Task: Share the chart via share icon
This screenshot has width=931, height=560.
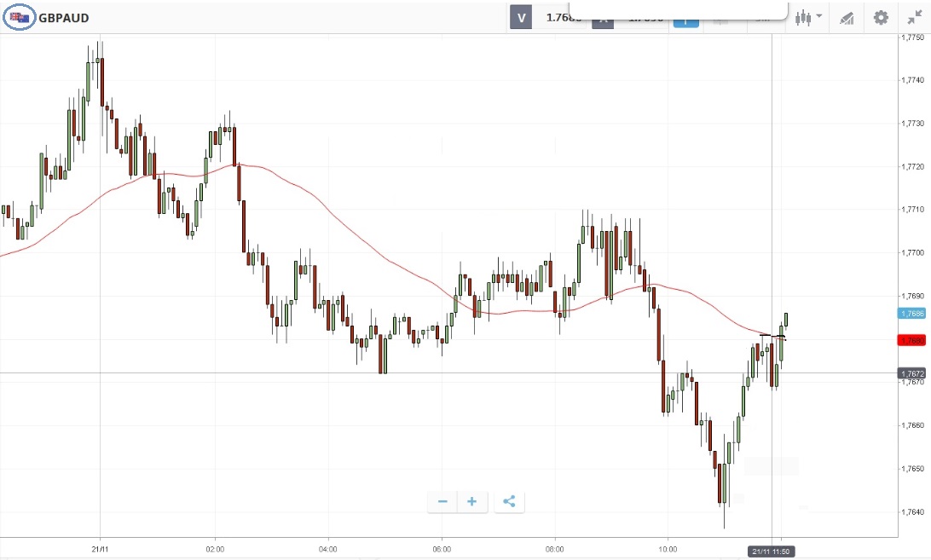Action: click(509, 501)
